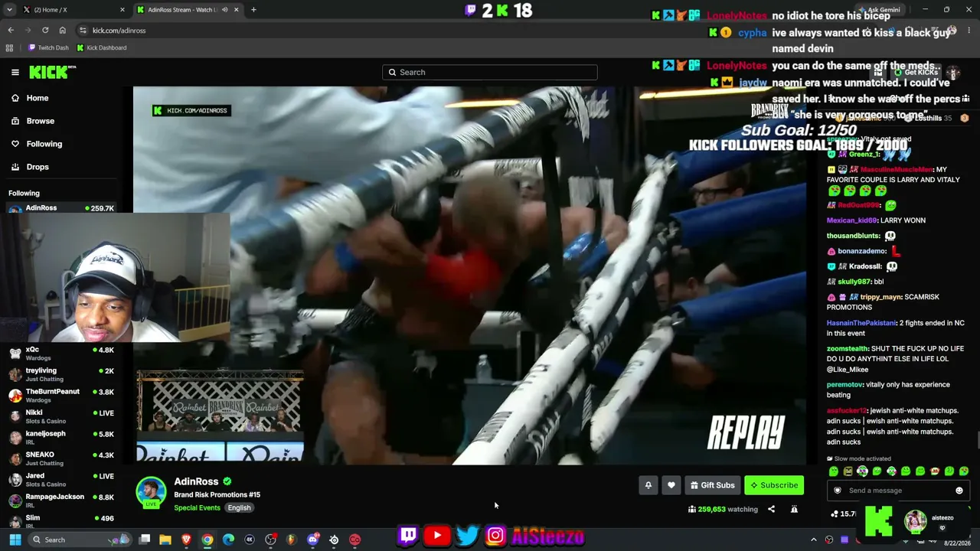Click the Ask Gemini button
Screen dimensions: 980x551
click(x=879, y=10)
